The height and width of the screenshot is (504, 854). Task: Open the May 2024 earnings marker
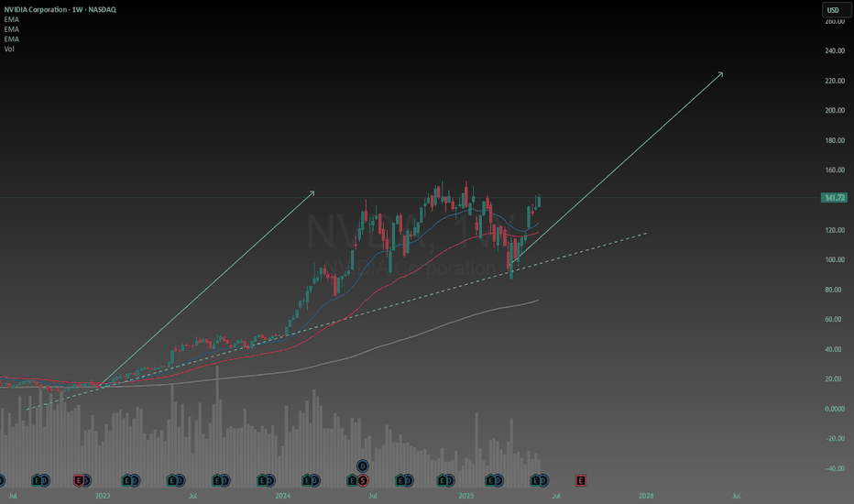tap(353, 480)
